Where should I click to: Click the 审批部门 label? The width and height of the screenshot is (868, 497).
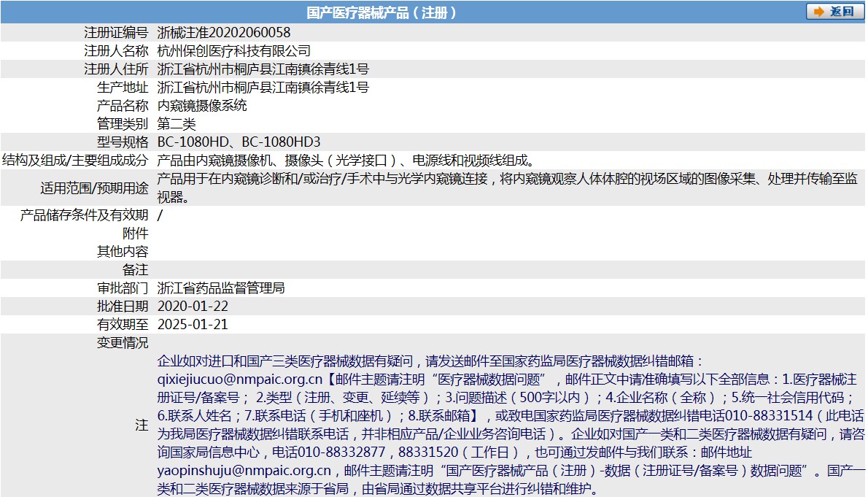123,289
